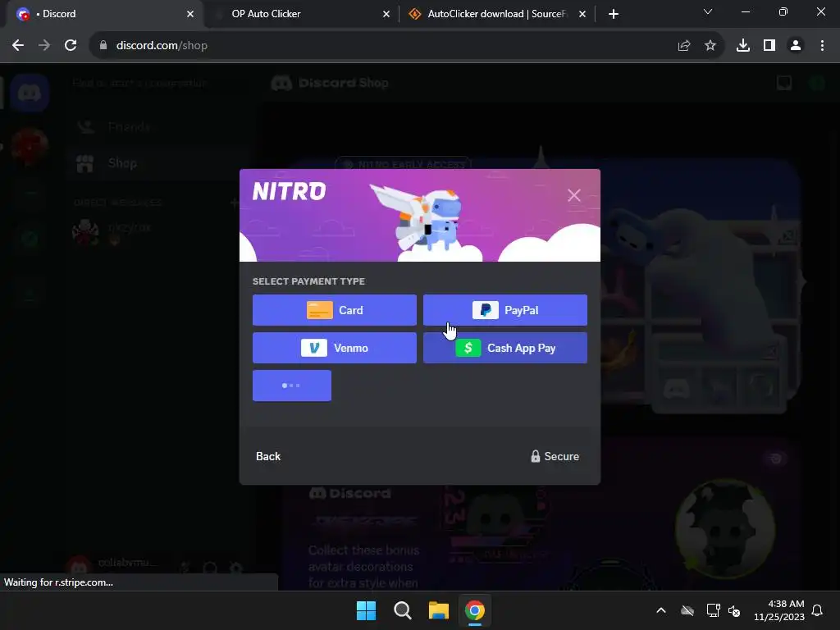
Task: Toggle Chrome side panel
Action: tap(769, 46)
